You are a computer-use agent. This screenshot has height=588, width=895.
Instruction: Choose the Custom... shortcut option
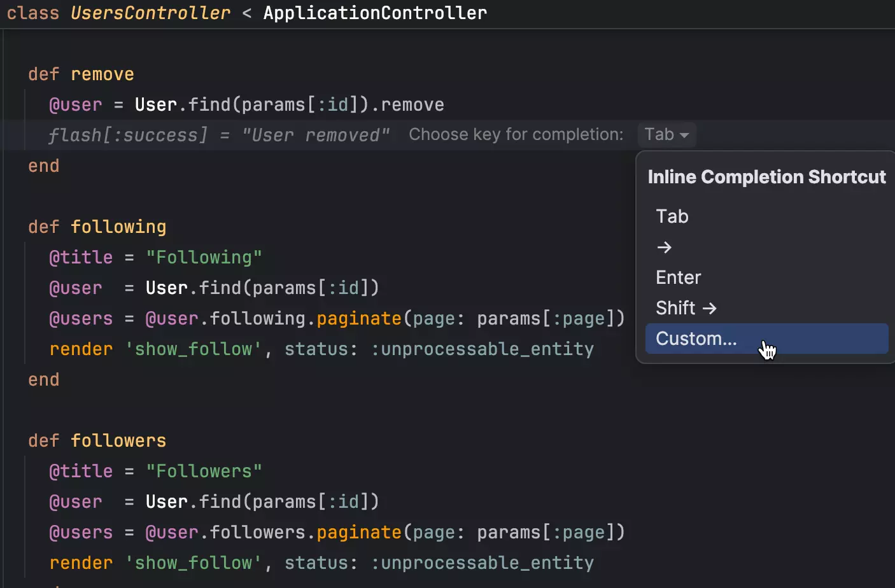pos(696,339)
